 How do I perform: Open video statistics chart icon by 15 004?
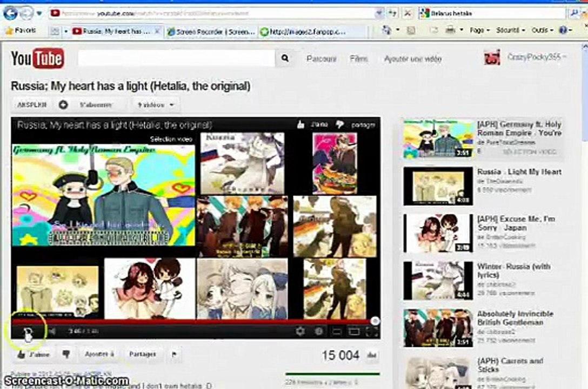372,356
